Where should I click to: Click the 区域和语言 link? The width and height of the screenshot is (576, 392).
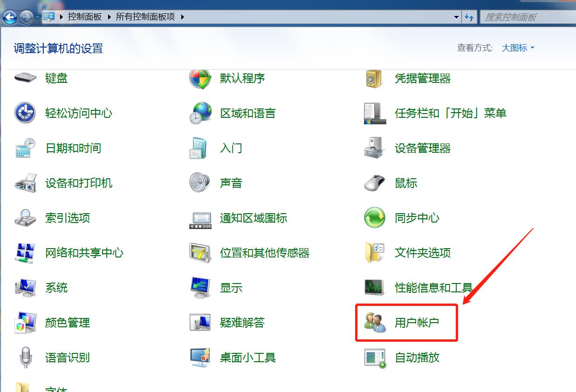coord(248,113)
